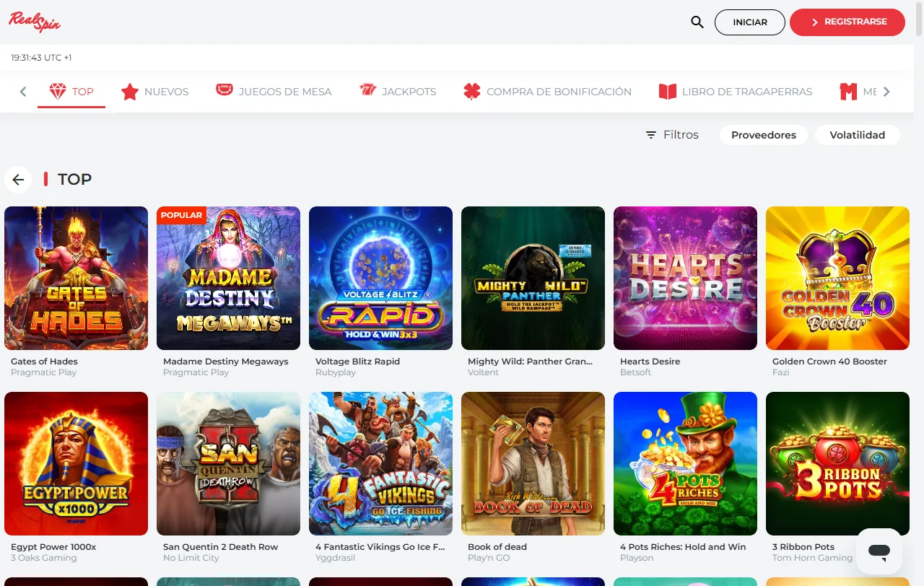Click the 'Playson' provider label
This screenshot has height=586, width=924.
coord(637,558)
